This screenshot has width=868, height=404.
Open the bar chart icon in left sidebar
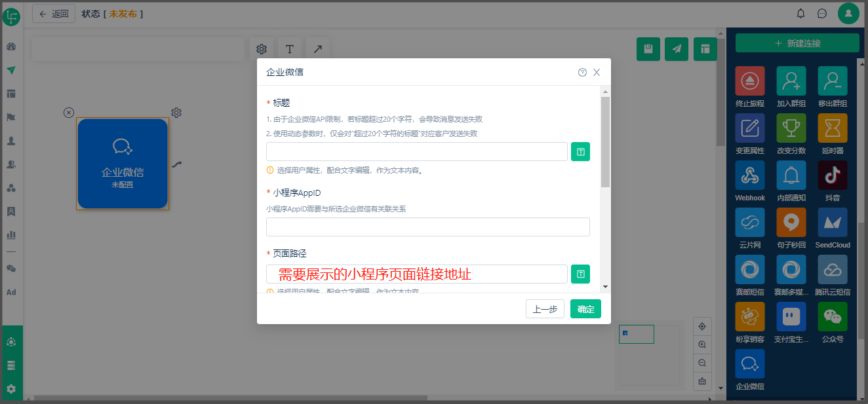point(11,234)
